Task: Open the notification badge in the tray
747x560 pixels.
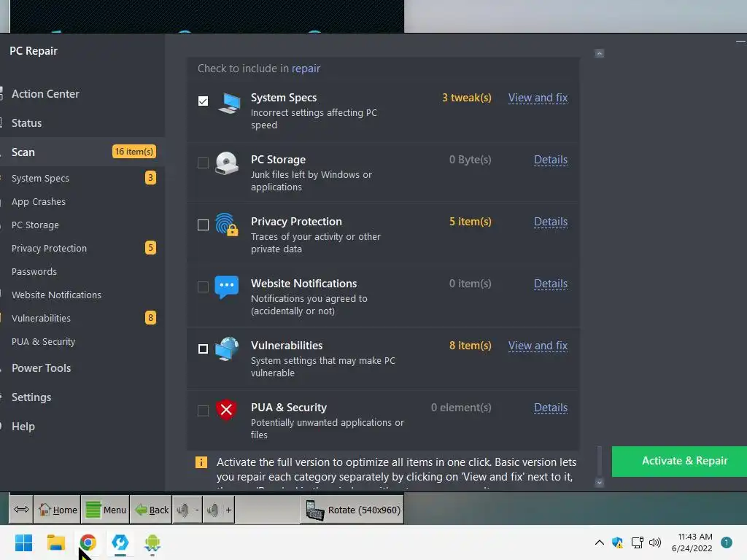Action: (726, 542)
